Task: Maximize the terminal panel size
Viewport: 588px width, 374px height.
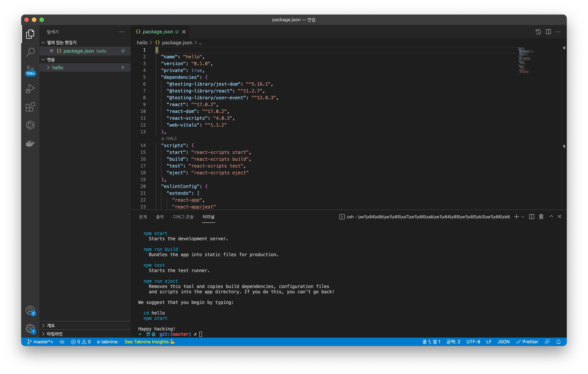Action: pos(551,216)
